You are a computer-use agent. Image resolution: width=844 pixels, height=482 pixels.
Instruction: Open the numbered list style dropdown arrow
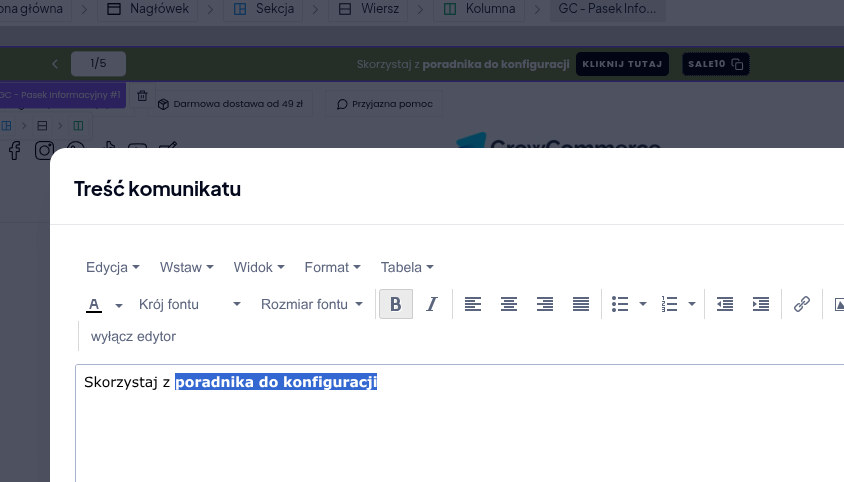tap(692, 304)
